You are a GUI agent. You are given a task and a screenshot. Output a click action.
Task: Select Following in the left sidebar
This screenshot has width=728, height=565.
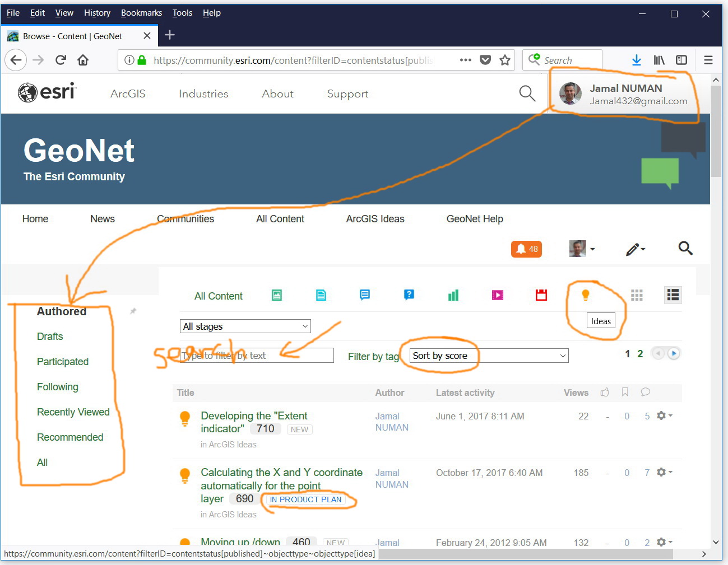click(x=58, y=387)
